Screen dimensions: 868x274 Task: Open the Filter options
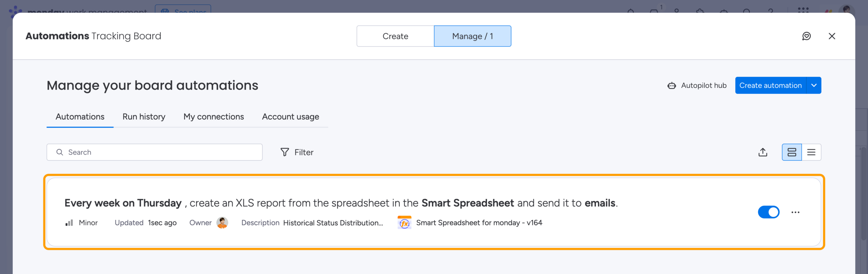coord(297,152)
